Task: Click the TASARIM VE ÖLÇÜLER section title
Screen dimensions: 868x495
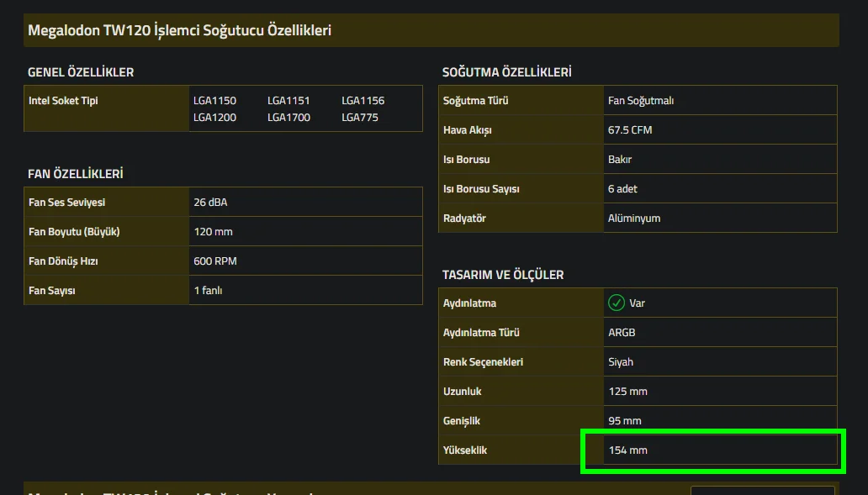Action: (x=503, y=275)
